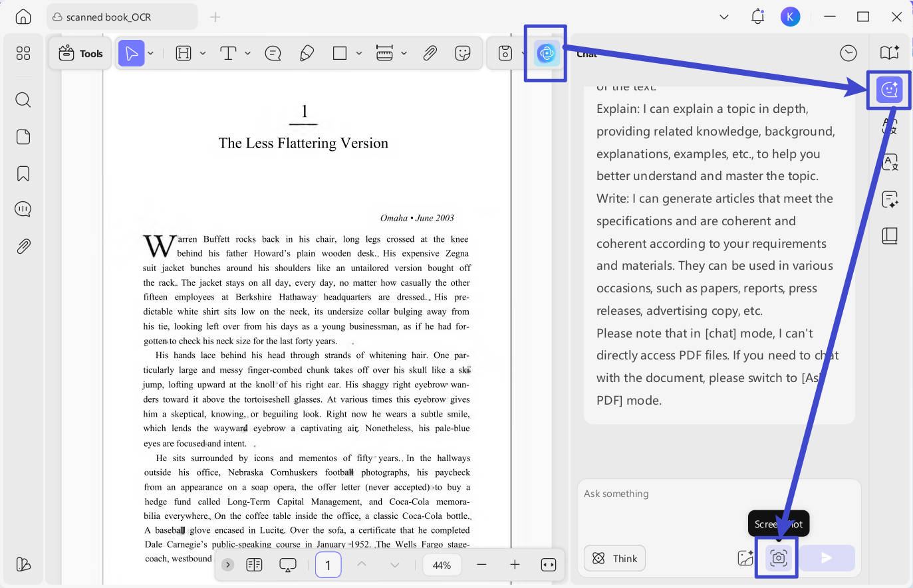913x588 pixels.
Task: Open the notifications bell
Action: pyautogui.click(x=757, y=17)
